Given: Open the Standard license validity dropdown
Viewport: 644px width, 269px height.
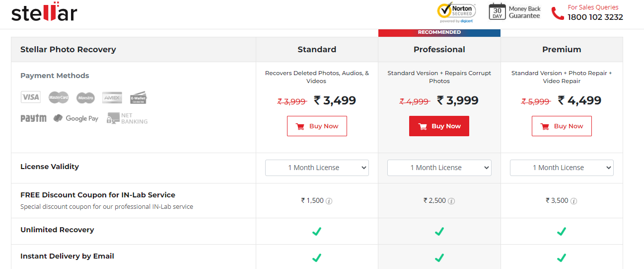Looking at the screenshot, I should pyautogui.click(x=317, y=168).
